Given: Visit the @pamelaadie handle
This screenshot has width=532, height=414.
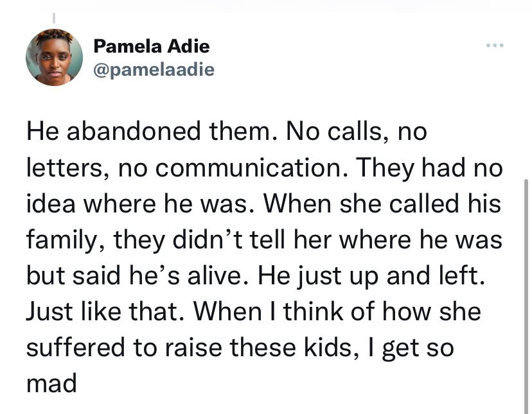Looking at the screenshot, I should click(154, 69).
